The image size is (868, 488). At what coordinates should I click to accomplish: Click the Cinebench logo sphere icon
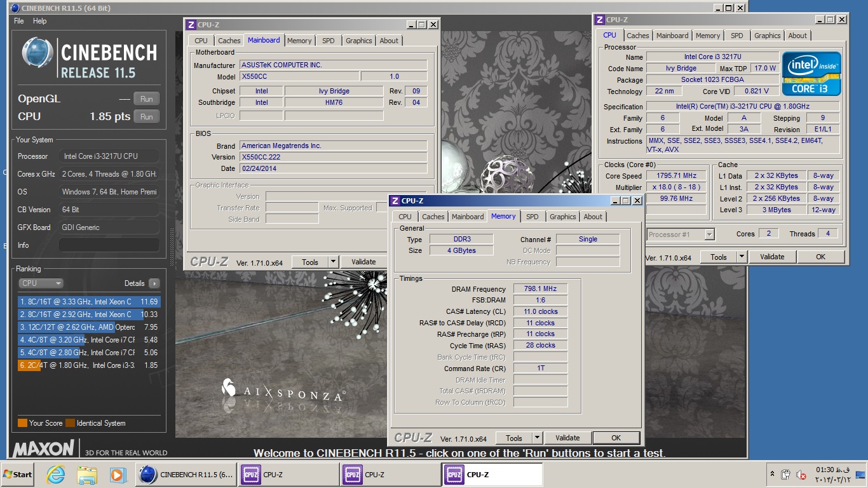[x=37, y=53]
